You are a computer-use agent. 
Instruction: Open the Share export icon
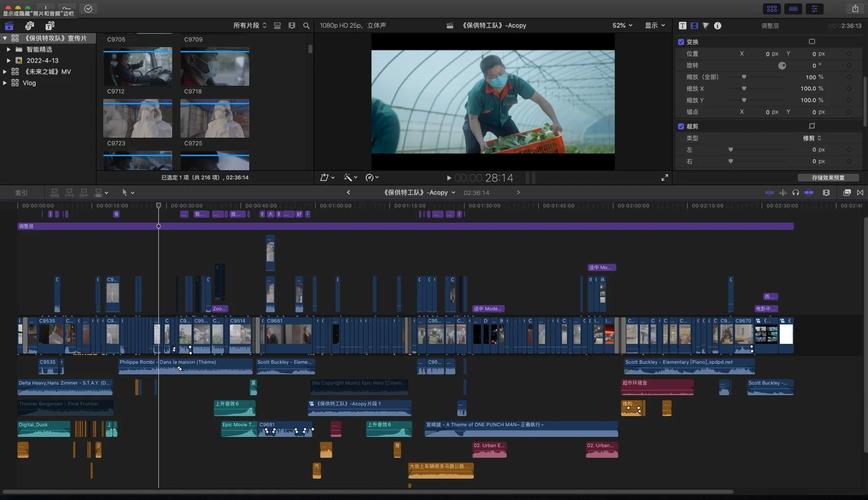tap(855, 8)
